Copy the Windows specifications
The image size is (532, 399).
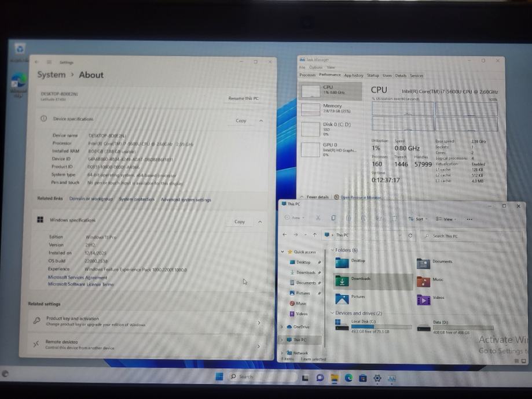click(x=240, y=221)
